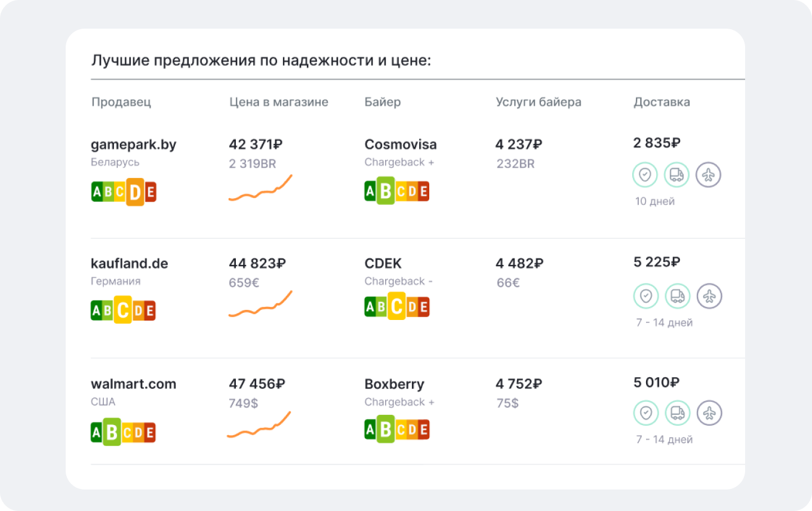
Task: Click the store price 44 823₽
Action: (x=257, y=263)
